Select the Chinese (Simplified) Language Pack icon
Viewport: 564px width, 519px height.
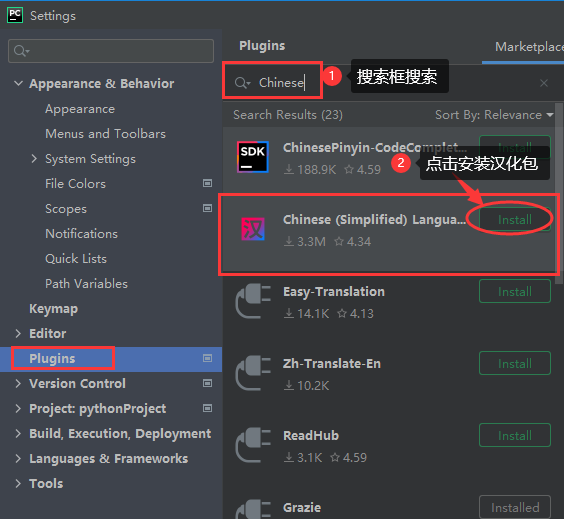(253, 229)
